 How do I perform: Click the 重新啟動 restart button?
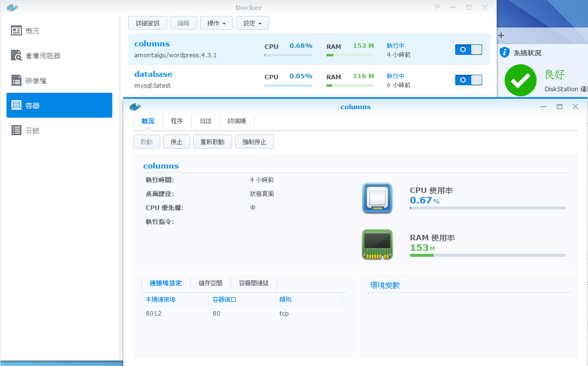[x=212, y=142]
